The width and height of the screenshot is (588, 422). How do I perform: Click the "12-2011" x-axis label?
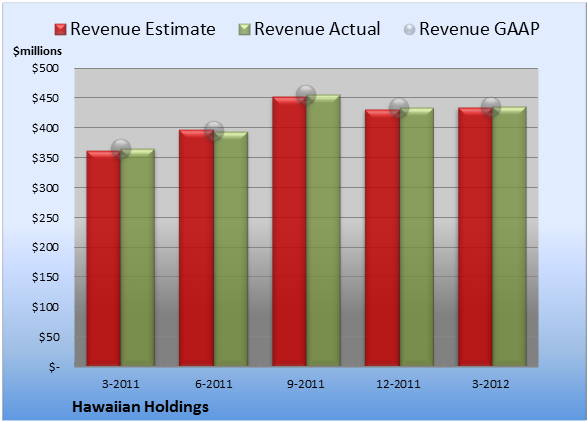point(398,384)
